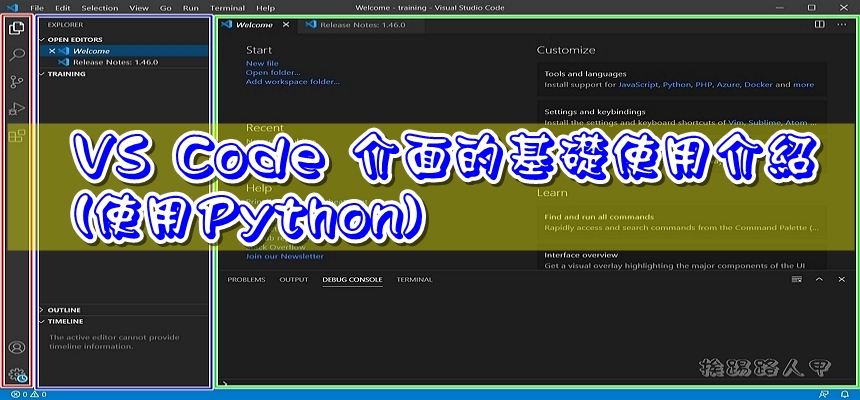This screenshot has height=400, width=860.
Task: Click the JavaScript language link
Action: [x=638, y=85]
